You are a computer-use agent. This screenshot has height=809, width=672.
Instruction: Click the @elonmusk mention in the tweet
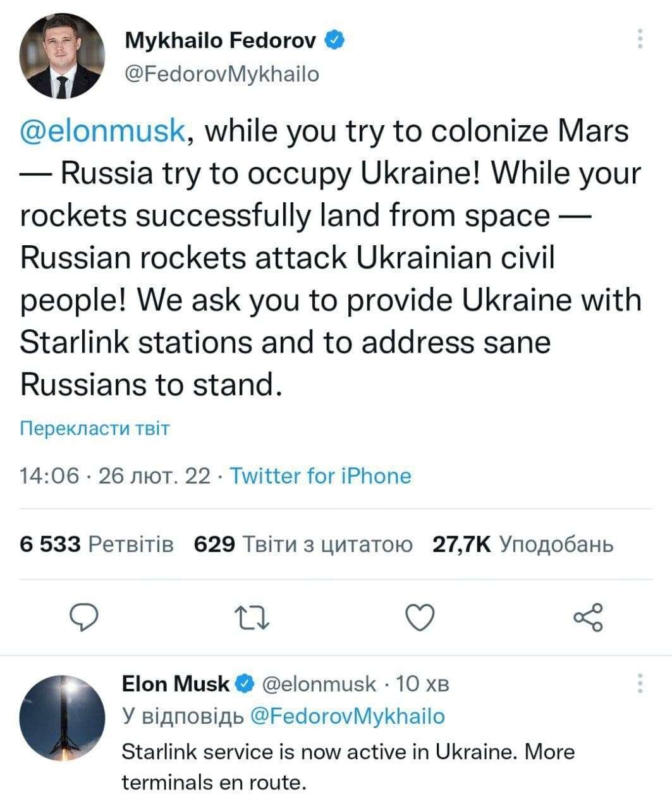(104, 131)
